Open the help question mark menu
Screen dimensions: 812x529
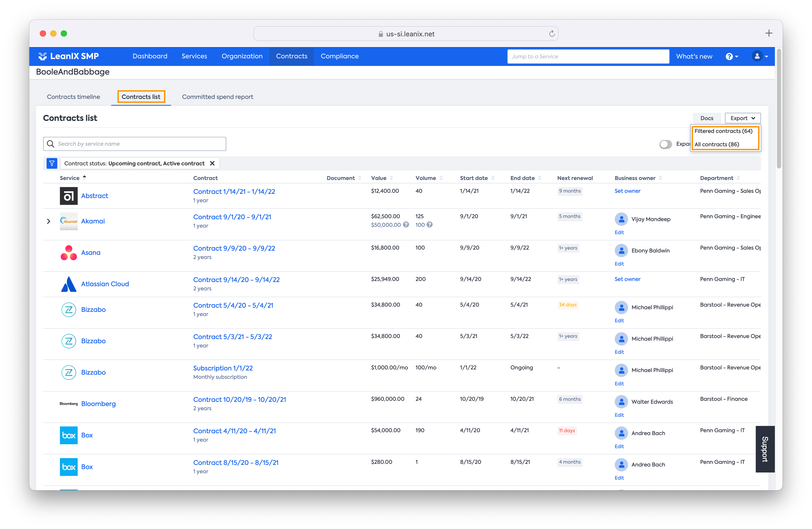pyautogui.click(x=731, y=57)
